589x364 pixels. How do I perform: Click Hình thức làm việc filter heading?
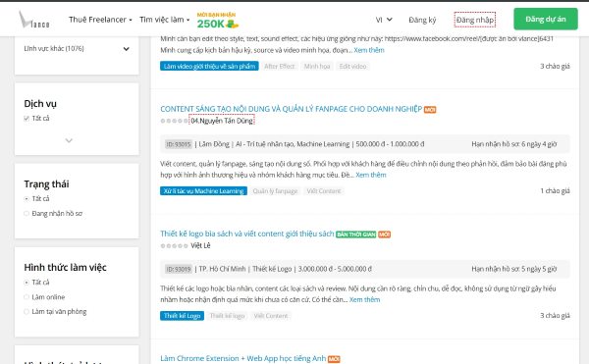click(66, 268)
